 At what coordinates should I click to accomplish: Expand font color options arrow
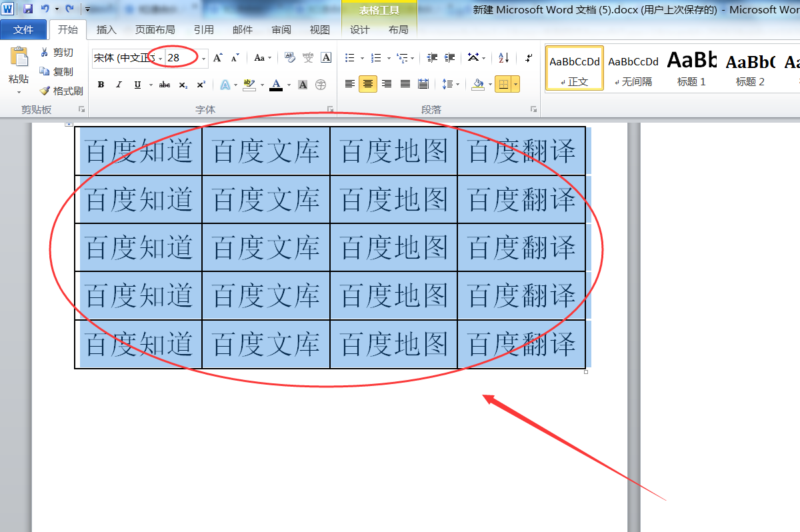[288, 85]
